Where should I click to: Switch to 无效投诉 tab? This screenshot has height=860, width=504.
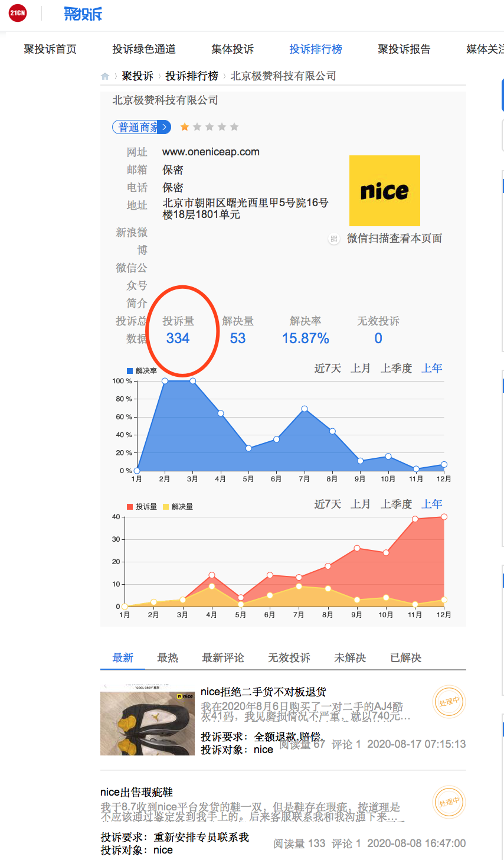[x=289, y=658]
